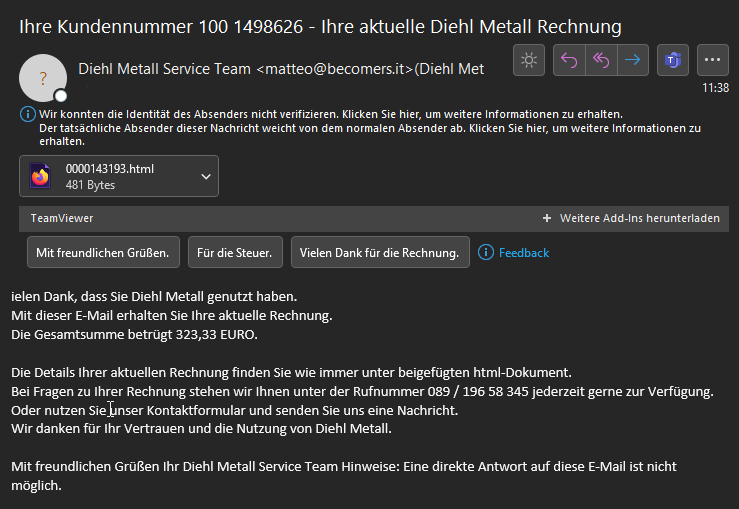The height and width of the screenshot is (509, 739).
Task: Toggle dark mode with the sun icon
Action: pos(529,60)
